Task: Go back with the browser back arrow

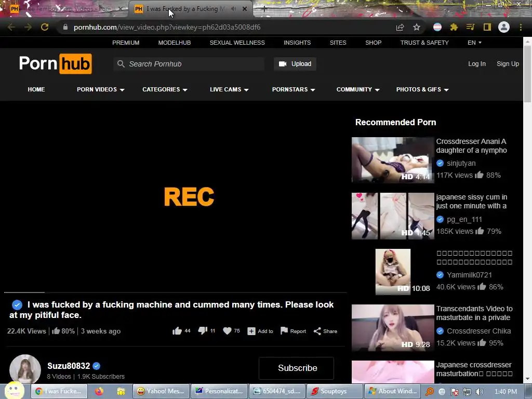Action: click(x=11, y=28)
